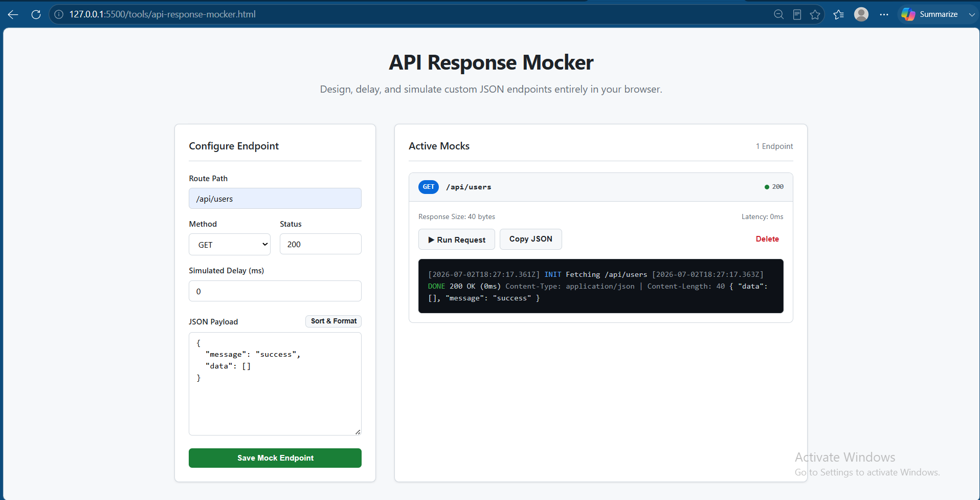The image size is (980, 500).
Task: Click the Status input showing 200
Action: tap(321, 244)
